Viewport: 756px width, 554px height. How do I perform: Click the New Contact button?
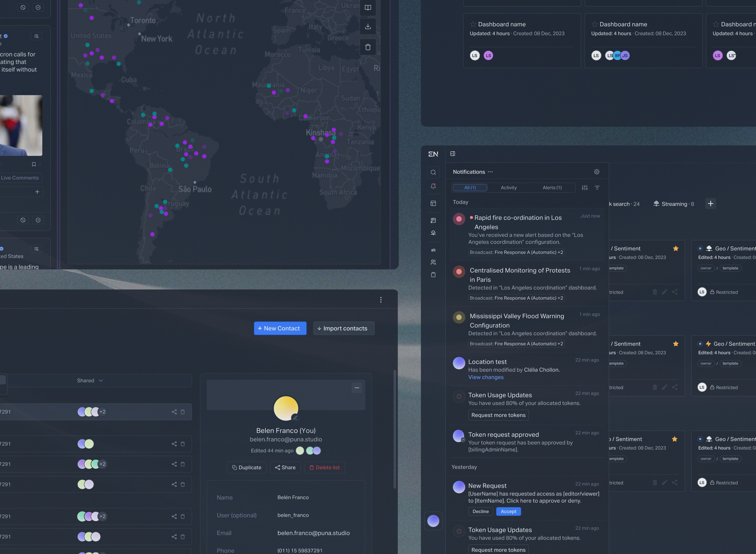(280, 328)
